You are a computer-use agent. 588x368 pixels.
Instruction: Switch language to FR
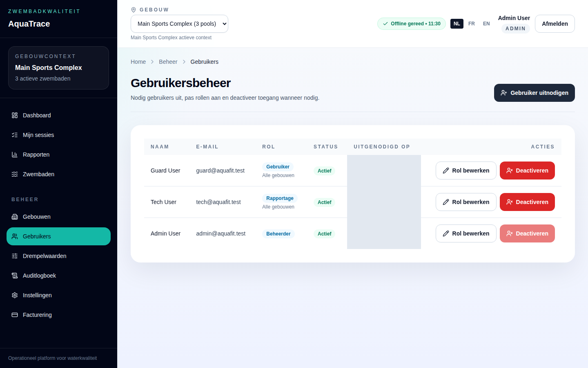[x=472, y=24]
